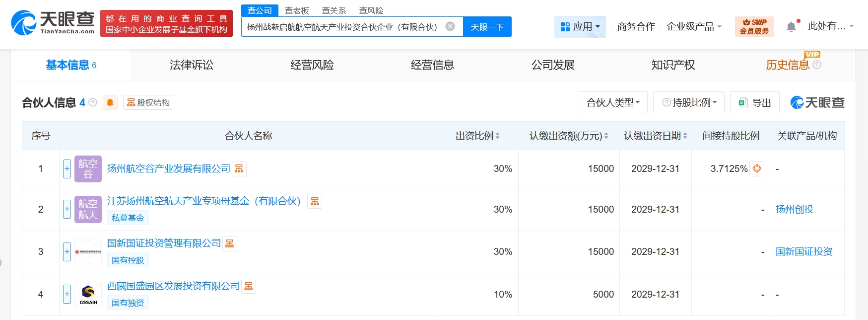Open the 应用 dropdown menu

pos(580,27)
